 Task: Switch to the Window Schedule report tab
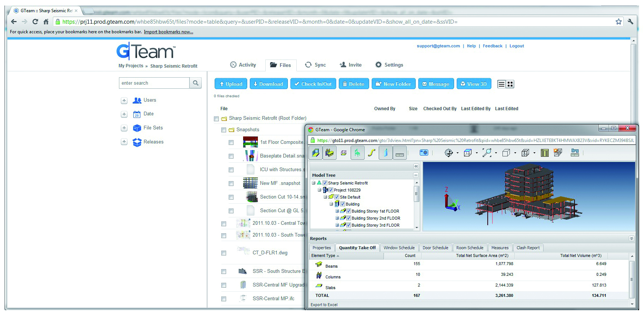[399, 248]
